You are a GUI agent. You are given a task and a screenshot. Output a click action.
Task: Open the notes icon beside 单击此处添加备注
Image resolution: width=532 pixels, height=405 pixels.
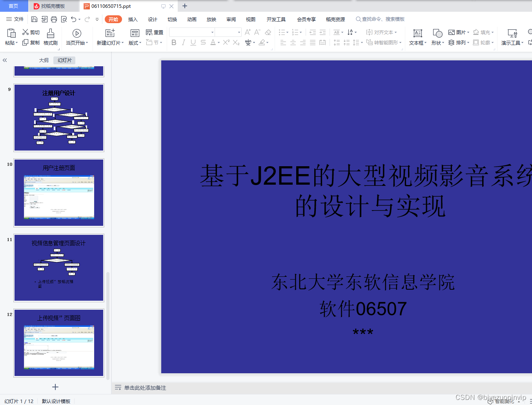click(118, 387)
